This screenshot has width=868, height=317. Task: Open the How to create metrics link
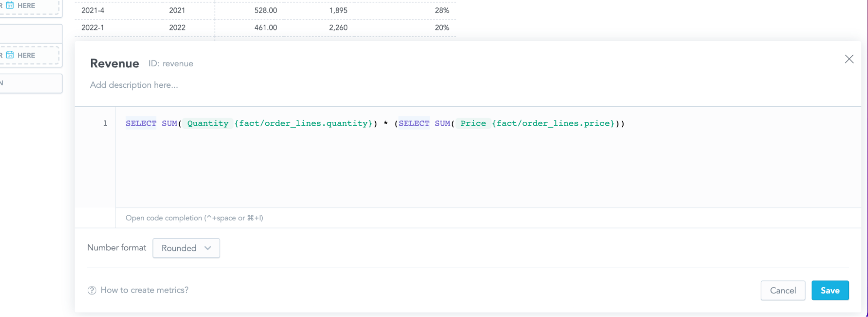pyautogui.click(x=144, y=290)
